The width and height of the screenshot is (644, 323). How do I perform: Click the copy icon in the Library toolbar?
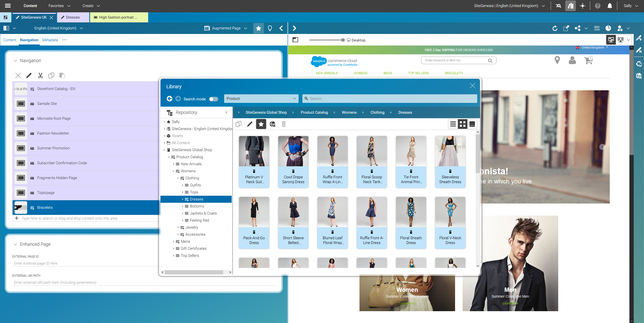tap(238, 124)
